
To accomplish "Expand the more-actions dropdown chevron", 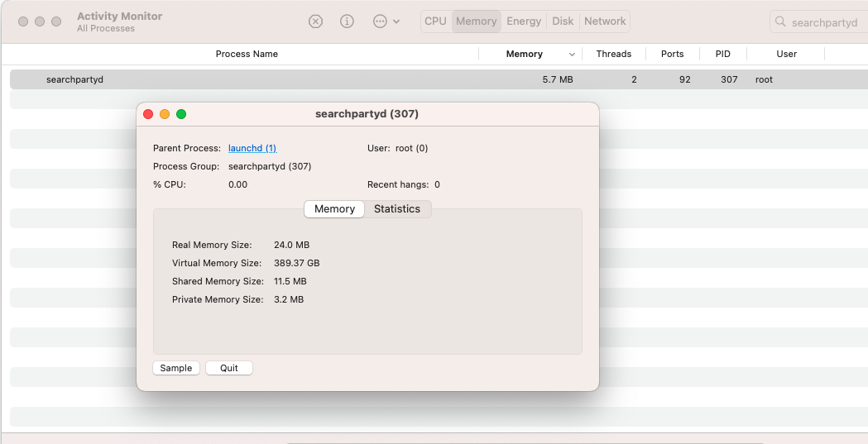I will point(396,21).
